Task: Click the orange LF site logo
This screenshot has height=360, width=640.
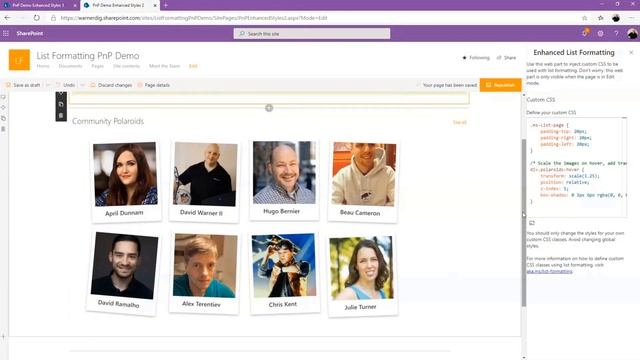Action: tap(19, 60)
